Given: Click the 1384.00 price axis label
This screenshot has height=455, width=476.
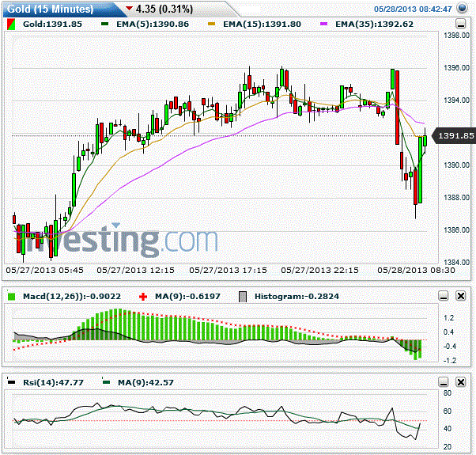Looking at the screenshot, I should pyautogui.click(x=456, y=262).
